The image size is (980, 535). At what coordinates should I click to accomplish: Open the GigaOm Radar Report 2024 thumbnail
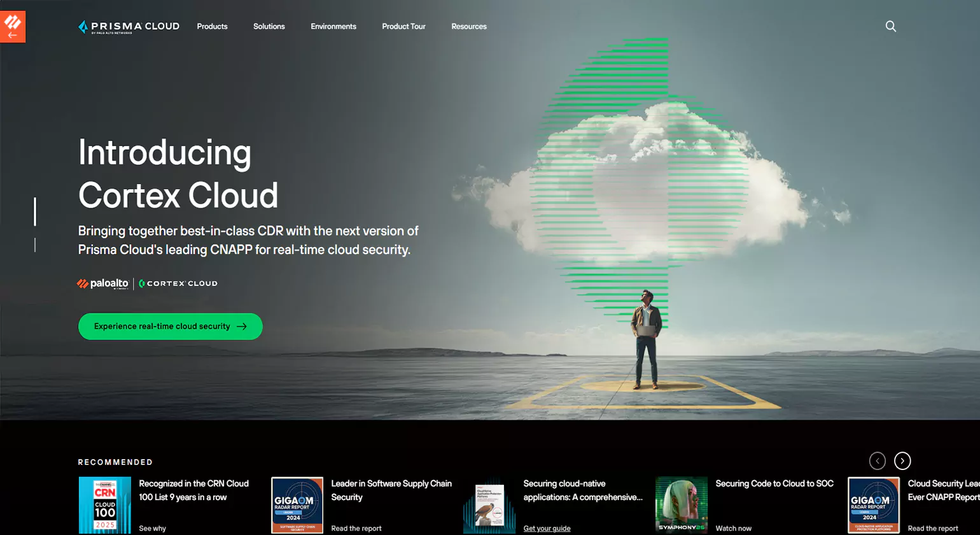click(297, 505)
